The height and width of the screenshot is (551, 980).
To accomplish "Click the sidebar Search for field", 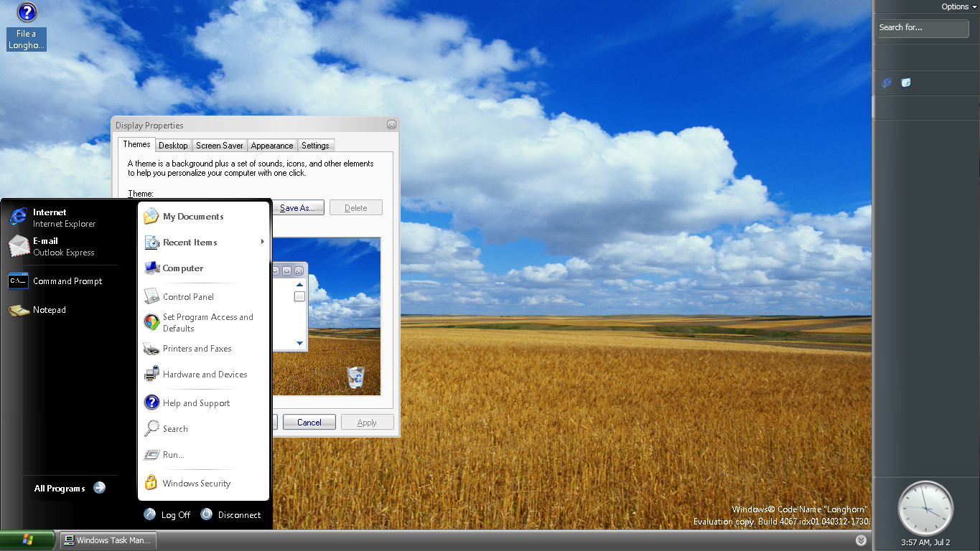I will pyautogui.click(x=923, y=28).
